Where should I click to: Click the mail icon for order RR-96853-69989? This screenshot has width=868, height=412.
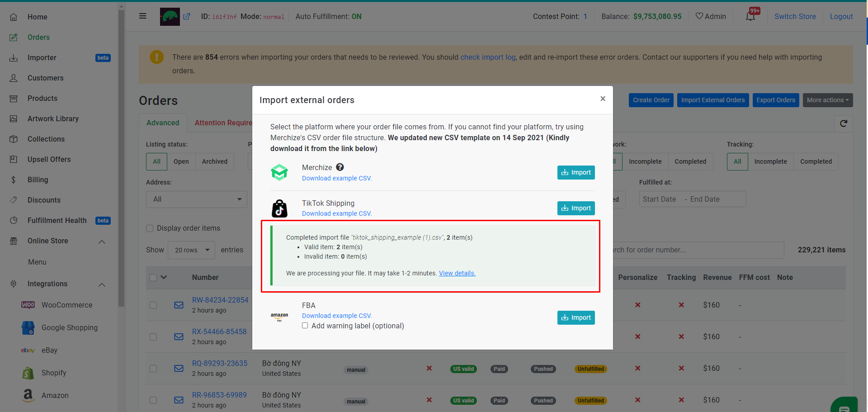179,400
